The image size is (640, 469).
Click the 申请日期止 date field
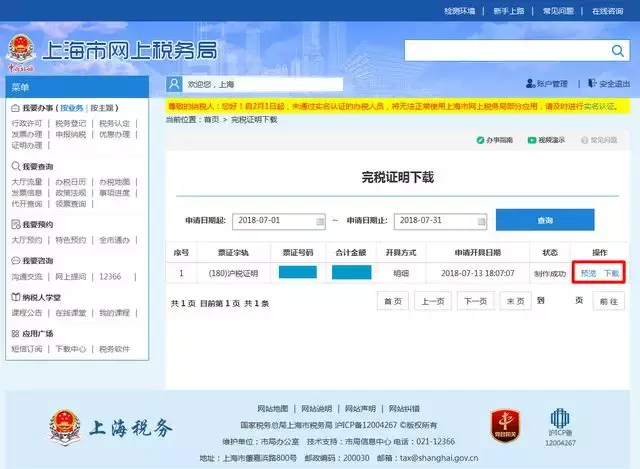point(440,221)
